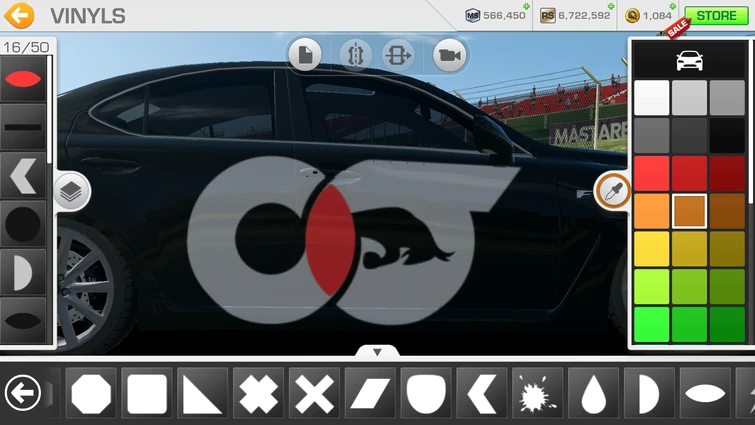The width and height of the screenshot is (755, 425).
Task: Add the half-circle shape
Action: [650, 393]
